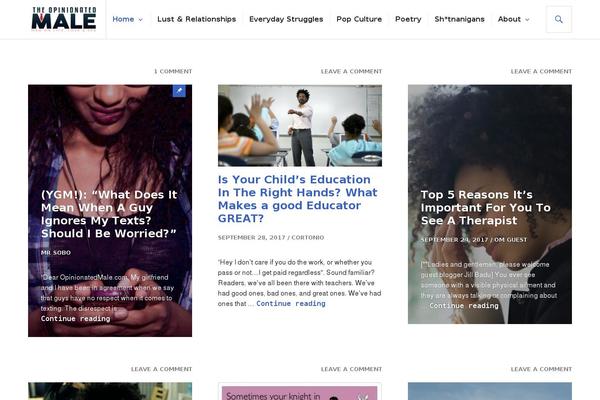This screenshot has width=600, height=400.
Task: Open the Child's Education article title
Action: 298,199
